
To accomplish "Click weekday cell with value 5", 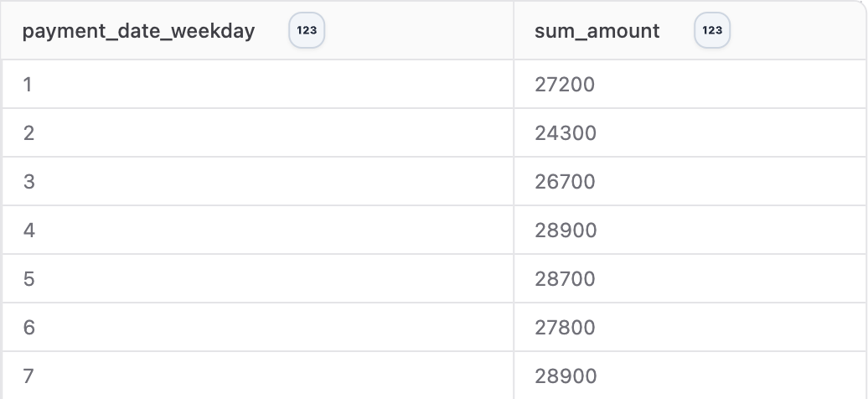I will pyautogui.click(x=257, y=279).
